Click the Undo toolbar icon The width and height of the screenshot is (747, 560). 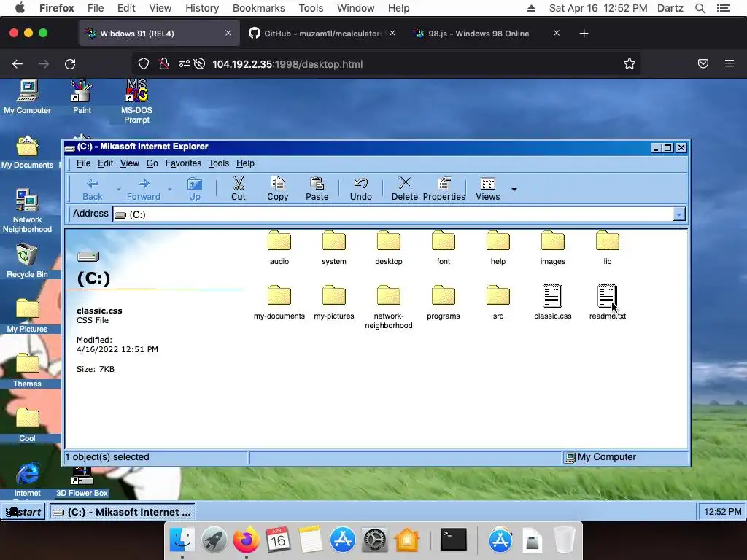tap(360, 183)
